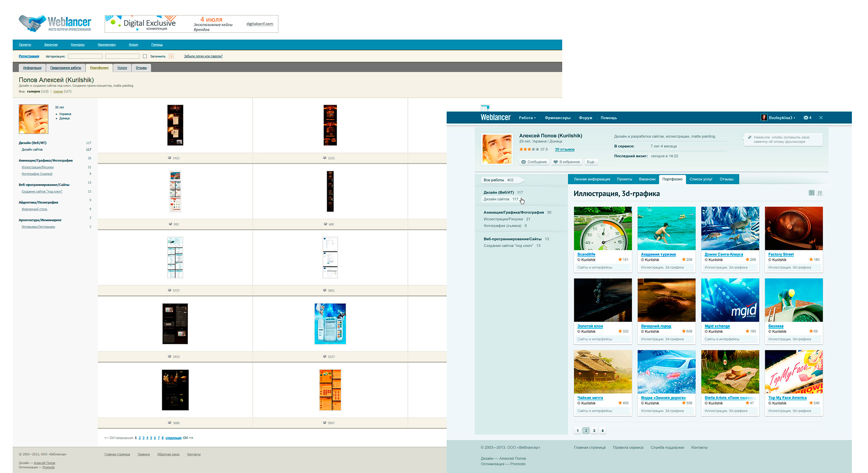Click star rating 151 on Scandilife card
868x473 pixels.
click(623, 260)
